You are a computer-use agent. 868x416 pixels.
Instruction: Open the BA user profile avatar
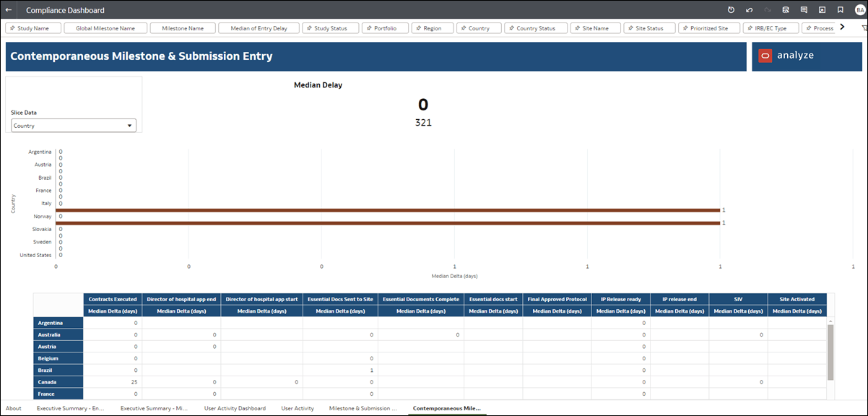[859, 10]
